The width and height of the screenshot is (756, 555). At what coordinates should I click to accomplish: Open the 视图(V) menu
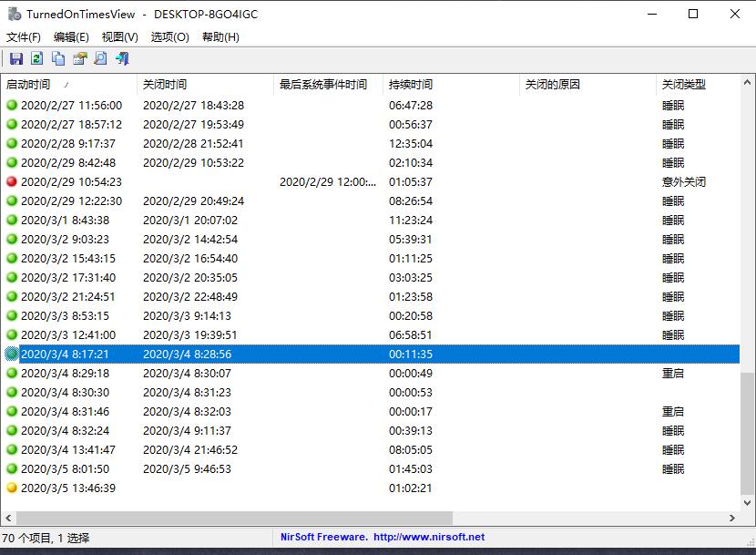[120, 37]
